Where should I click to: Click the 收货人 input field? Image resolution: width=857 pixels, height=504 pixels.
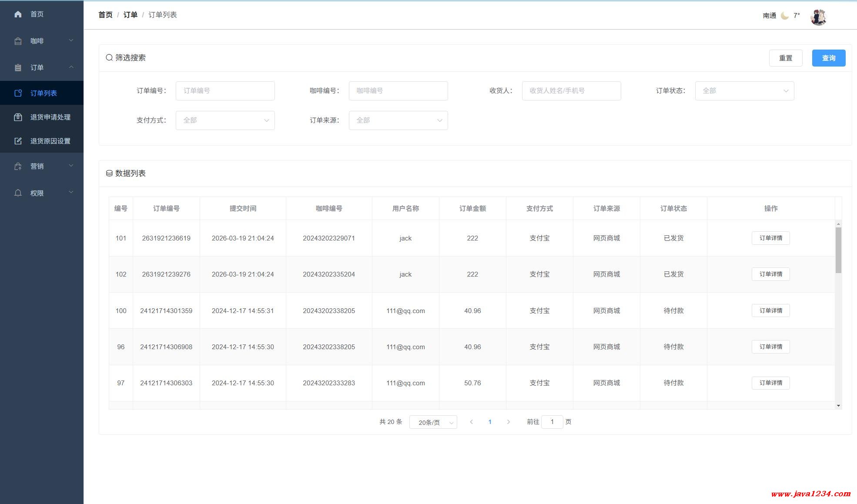571,91
